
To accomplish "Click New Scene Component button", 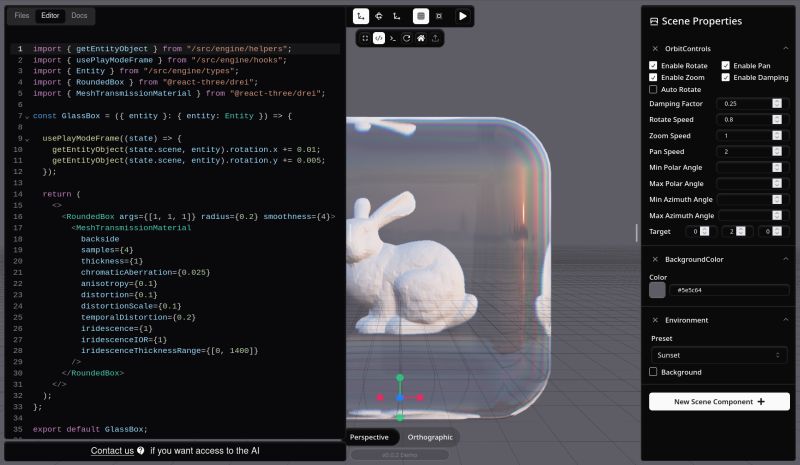I will click(x=719, y=402).
